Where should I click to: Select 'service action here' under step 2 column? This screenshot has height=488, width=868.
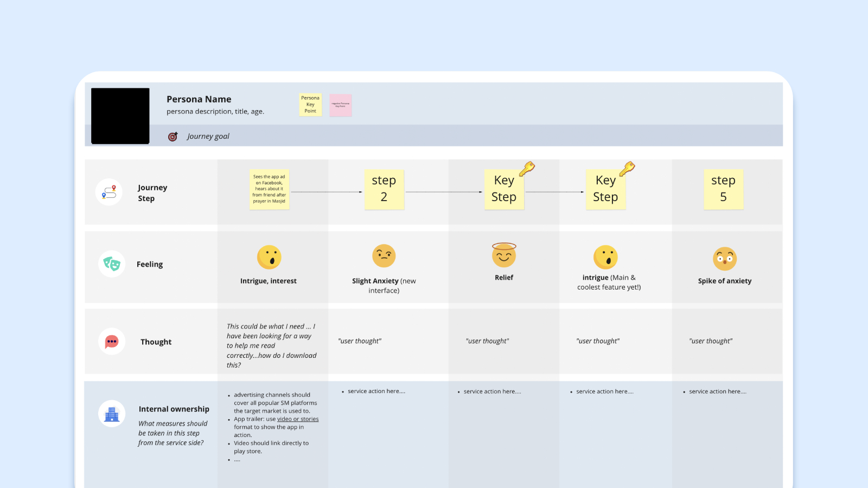376,391
